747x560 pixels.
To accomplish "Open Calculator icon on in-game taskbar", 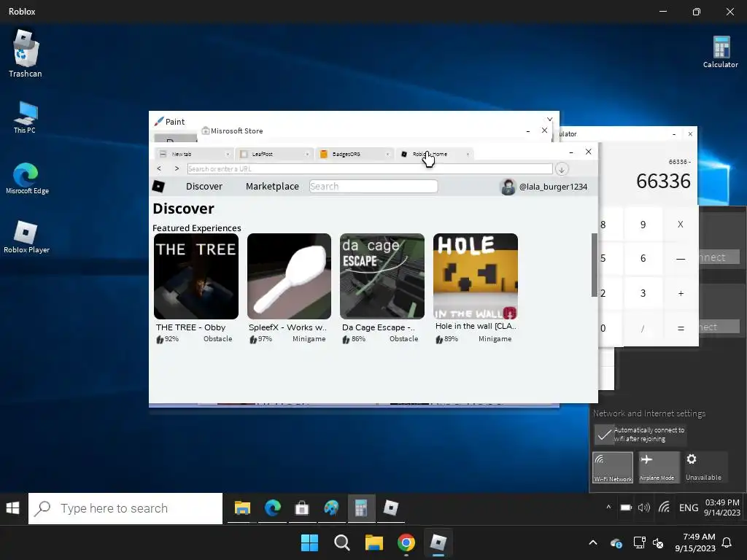I will coord(361,508).
